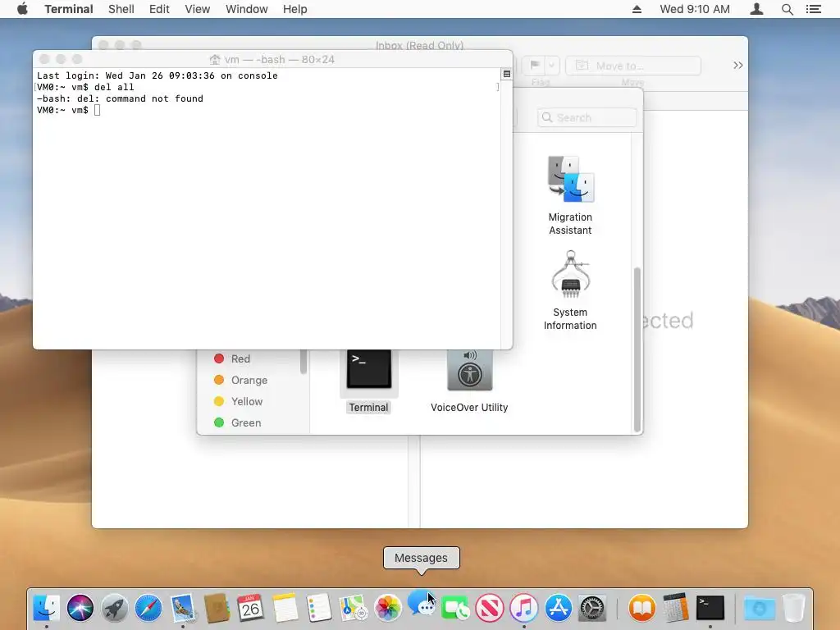Click the Terminal alternate screen toggle icon
Viewport: 840px width, 630px height.
(506, 74)
